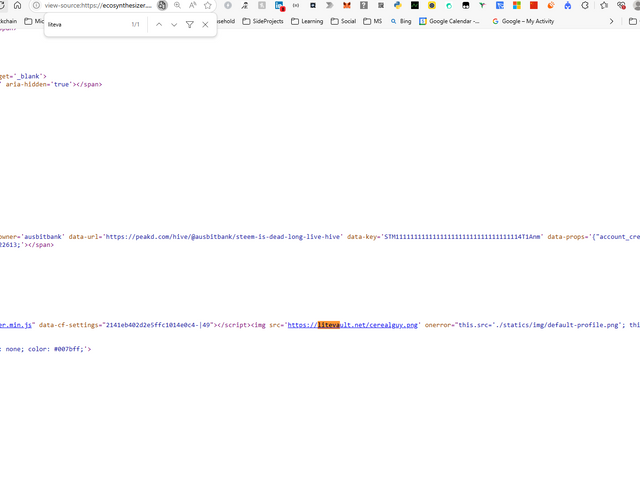Click the yellow circle extension icon
This screenshot has height=477, width=640.
432,5
